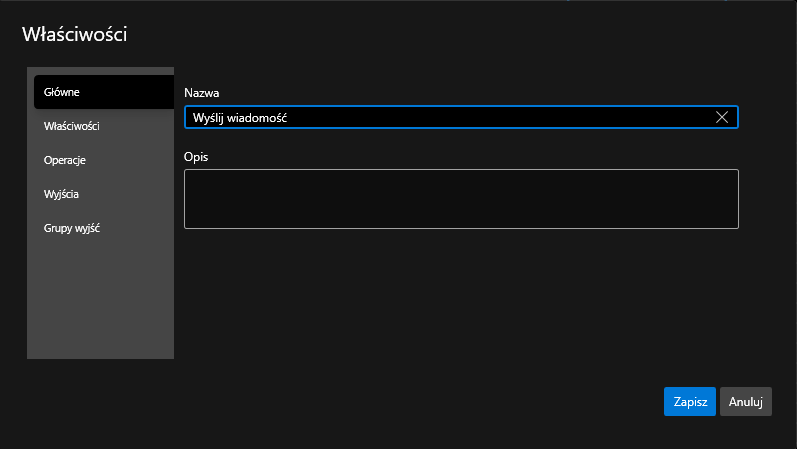Save changes with the Zapisz button
The width and height of the screenshot is (797, 449).
[690, 401]
